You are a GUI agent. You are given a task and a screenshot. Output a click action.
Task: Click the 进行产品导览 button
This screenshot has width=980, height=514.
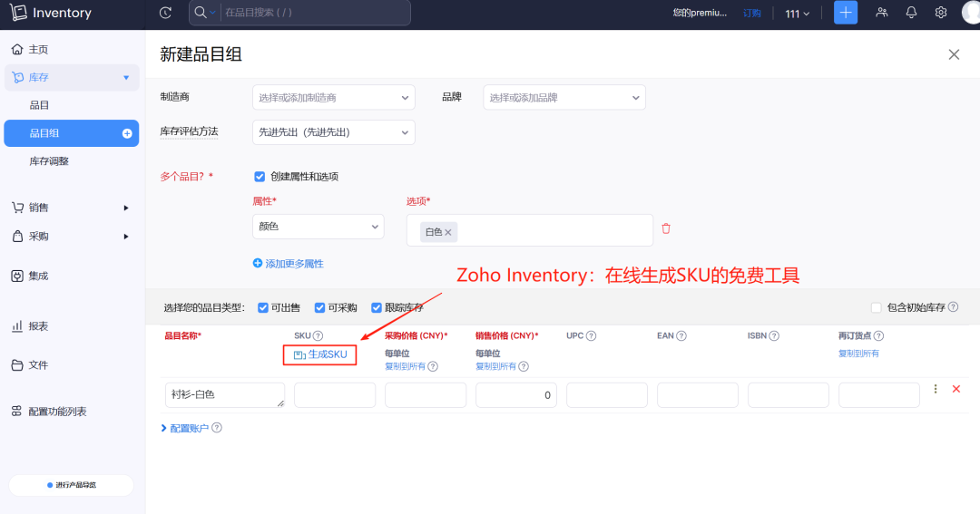click(72, 485)
